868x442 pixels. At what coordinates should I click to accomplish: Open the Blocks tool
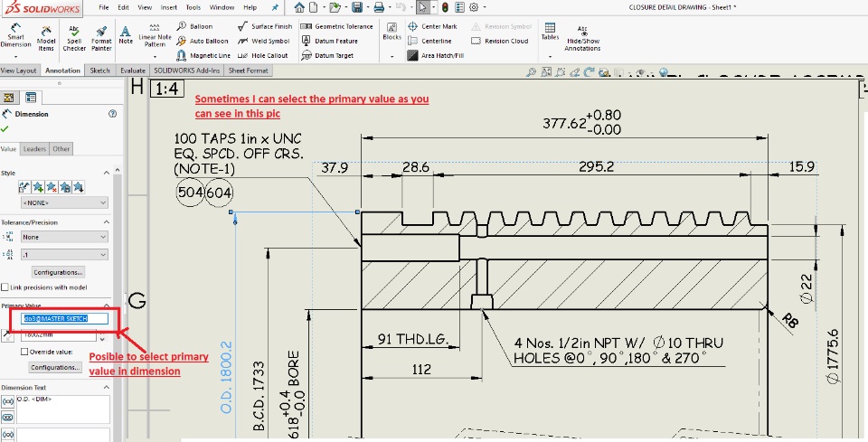(x=392, y=32)
